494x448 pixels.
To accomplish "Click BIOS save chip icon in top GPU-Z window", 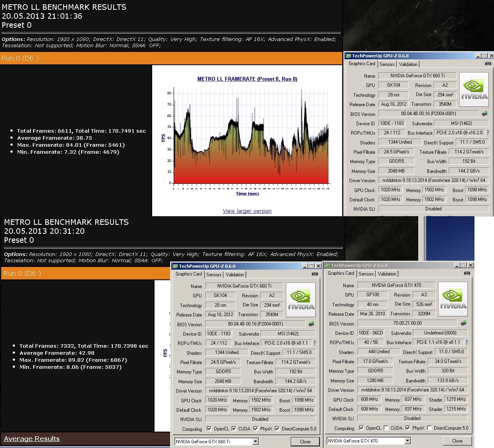I will (485, 114).
